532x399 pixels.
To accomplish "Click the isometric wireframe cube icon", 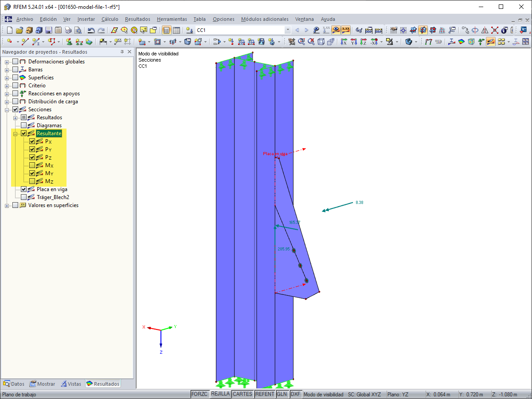I will (x=321, y=42).
